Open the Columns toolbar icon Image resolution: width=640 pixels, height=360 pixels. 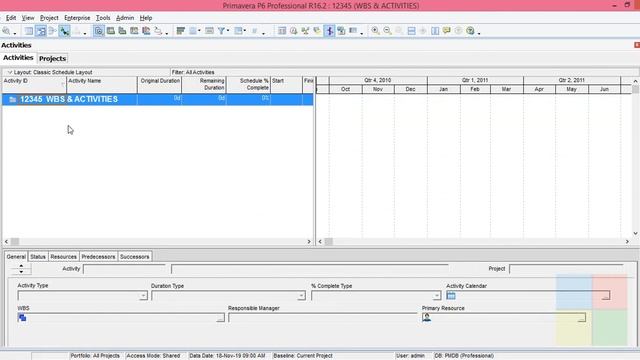pos(193,31)
